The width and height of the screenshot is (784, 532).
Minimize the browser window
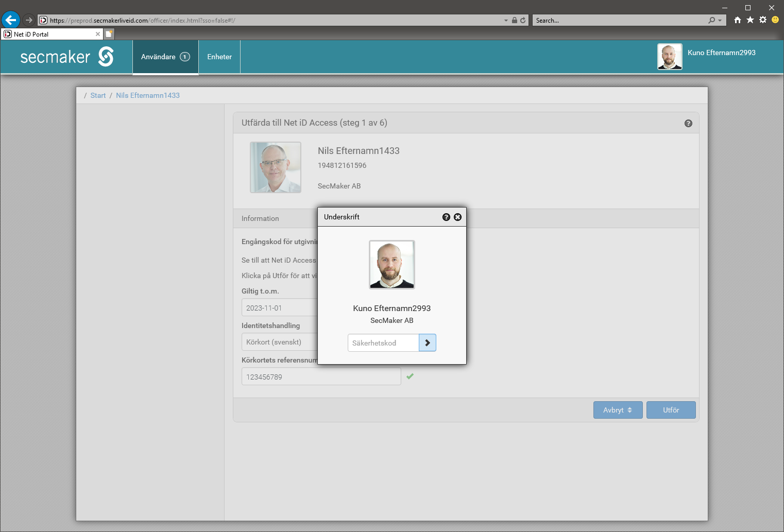(x=724, y=7)
